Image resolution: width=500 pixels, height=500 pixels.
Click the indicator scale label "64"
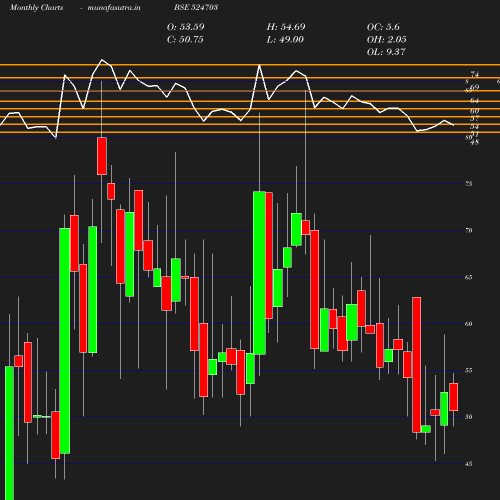tap(475, 100)
